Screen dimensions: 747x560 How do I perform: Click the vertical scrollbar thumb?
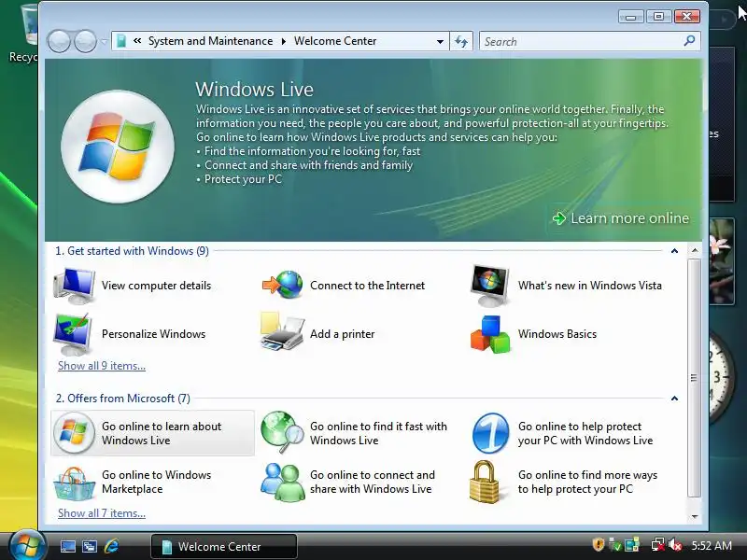[x=694, y=378]
